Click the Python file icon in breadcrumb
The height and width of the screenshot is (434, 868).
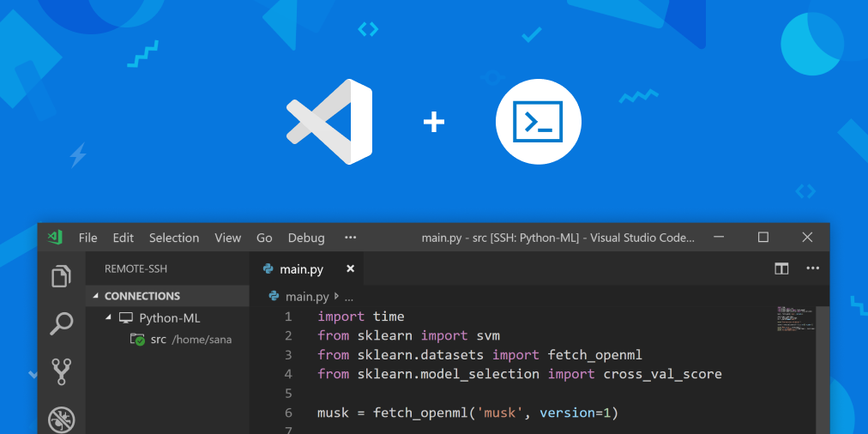274,296
